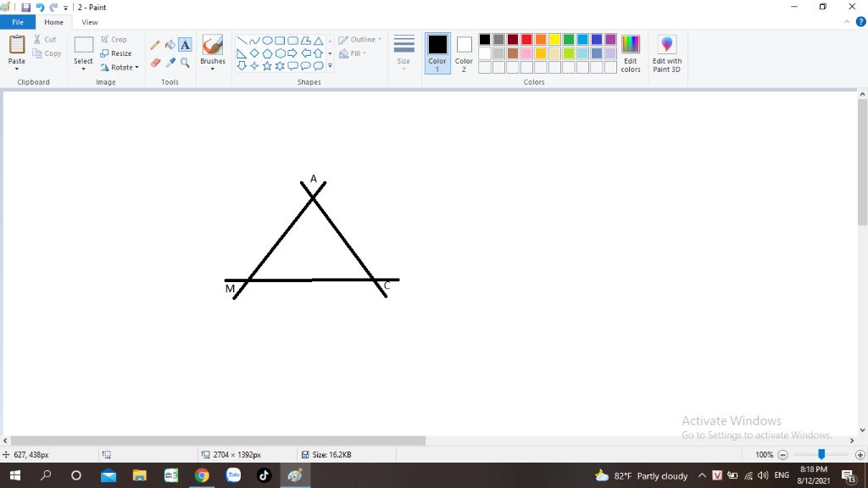Select the Magnifier tool
Image resolution: width=868 pixels, height=488 pixels.
coord(185,63)
